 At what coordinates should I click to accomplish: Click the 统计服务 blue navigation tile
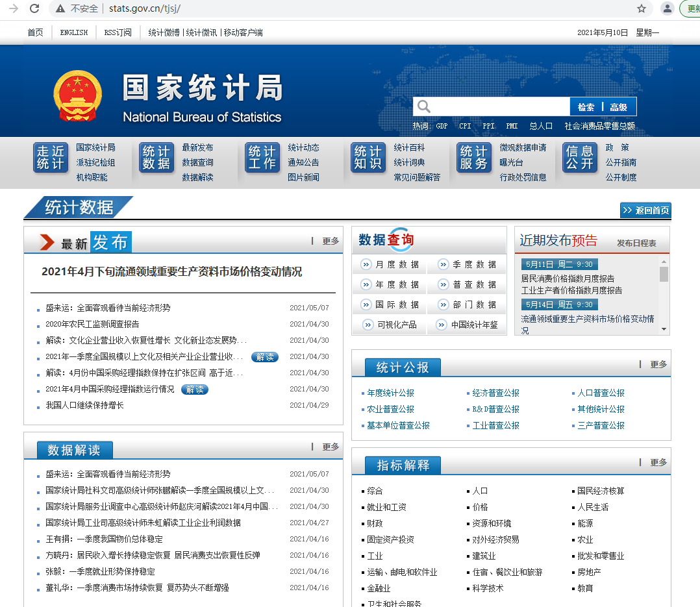(x=473, y=157)
